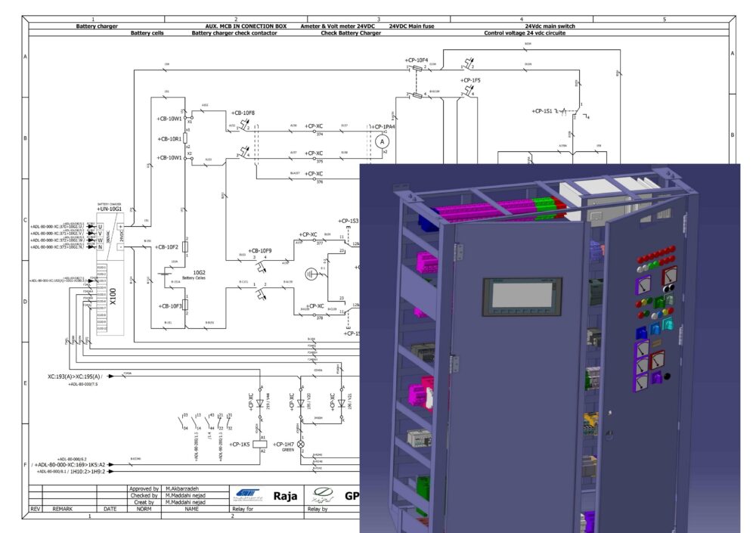756x533 pixels.
Task: Click the 10G2 battery cells symbol
Action: click(168, 275)
